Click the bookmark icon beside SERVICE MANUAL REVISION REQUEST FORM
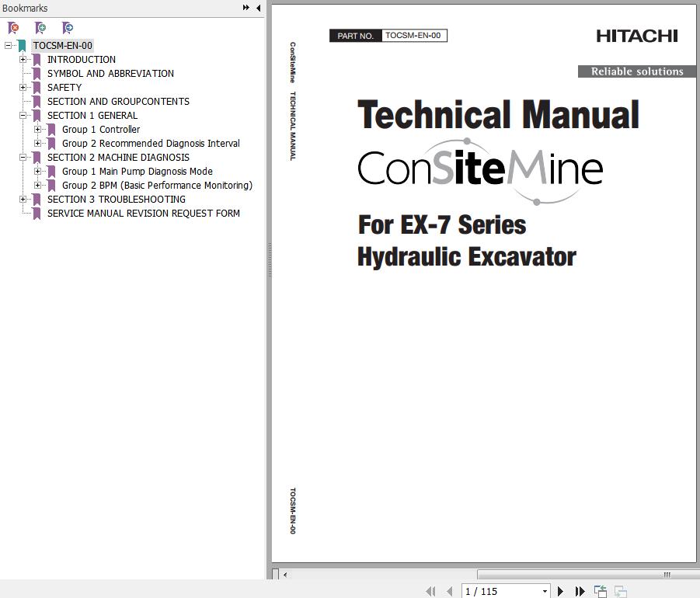The width and height of the screenshot is (700, 598). coord(37,214)
